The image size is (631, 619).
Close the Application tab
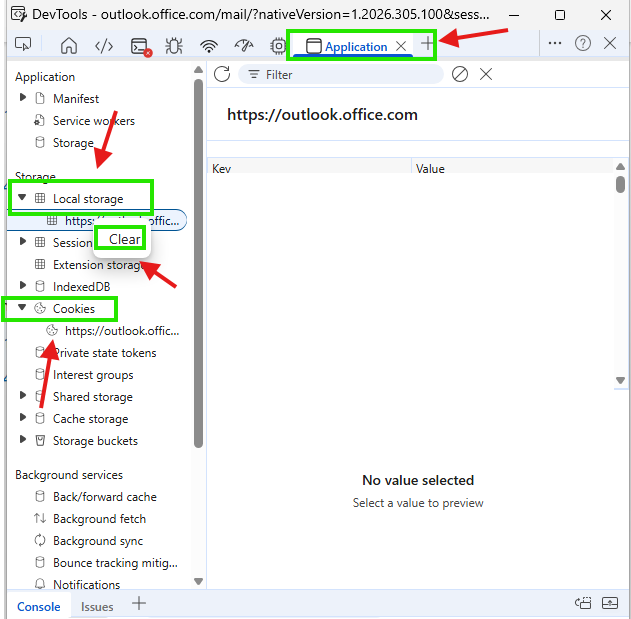401,46
